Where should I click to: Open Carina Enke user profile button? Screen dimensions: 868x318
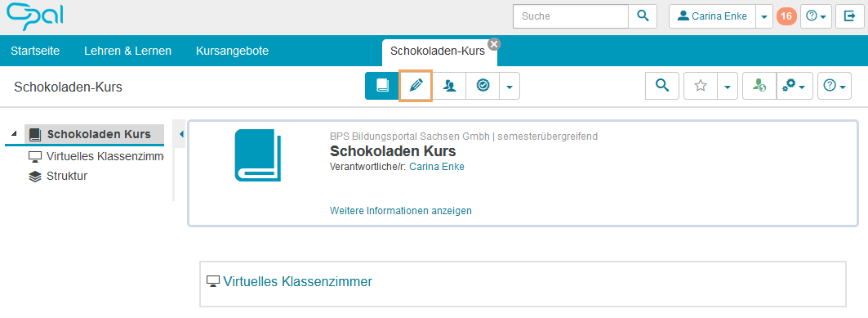713,16
